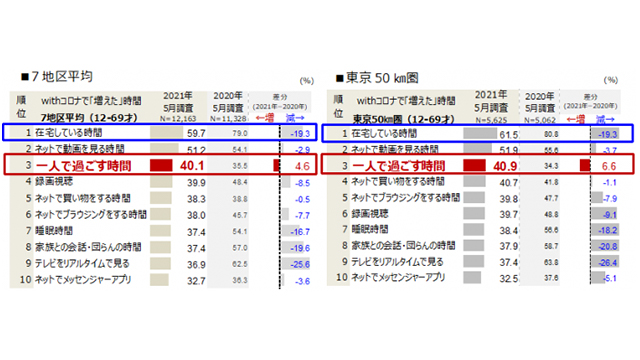Click the red ←増 arrow in left table
The image size is (640, 360).
[x=265, y=118]
